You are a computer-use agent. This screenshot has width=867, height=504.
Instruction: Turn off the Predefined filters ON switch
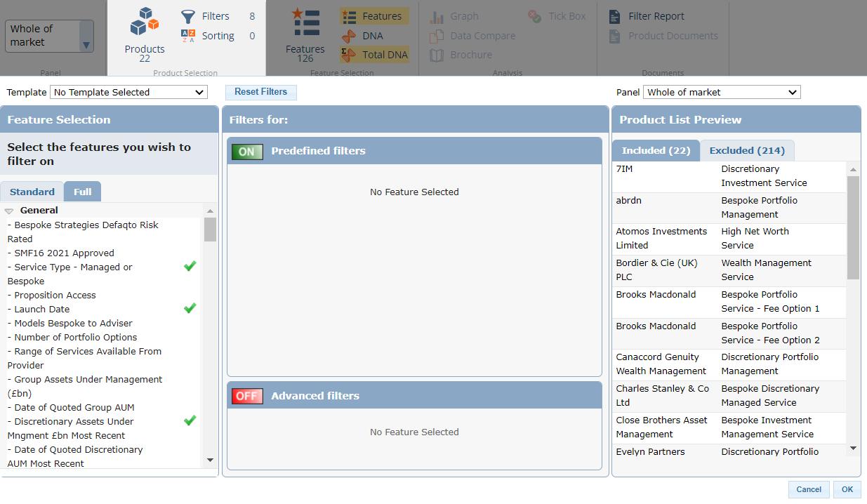coord(247,151)
